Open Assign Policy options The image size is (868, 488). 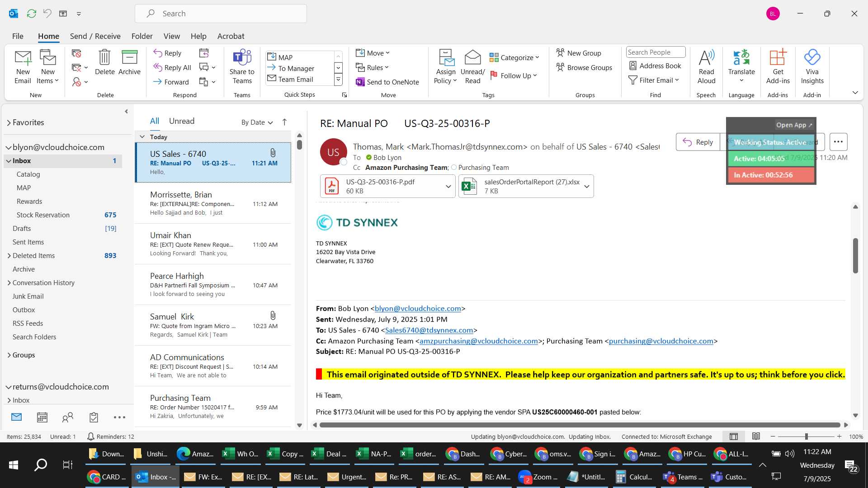[446, 67]
